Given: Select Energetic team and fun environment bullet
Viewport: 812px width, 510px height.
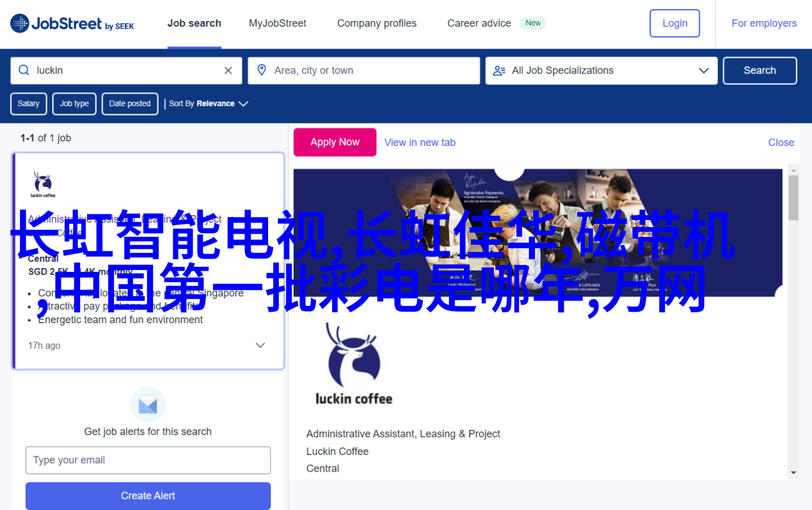Looking at the screenshot, I should point(120,320).
